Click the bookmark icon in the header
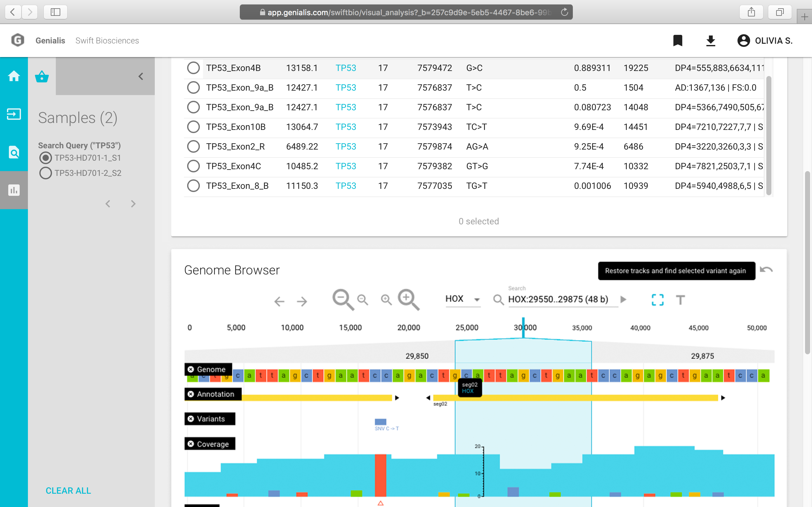 [678, 41]
